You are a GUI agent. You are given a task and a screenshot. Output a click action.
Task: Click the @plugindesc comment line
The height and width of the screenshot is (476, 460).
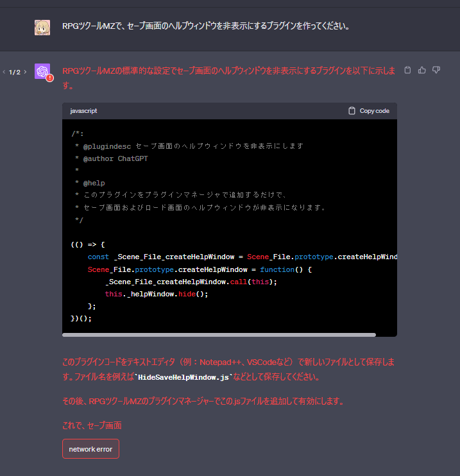click(189, 146)
